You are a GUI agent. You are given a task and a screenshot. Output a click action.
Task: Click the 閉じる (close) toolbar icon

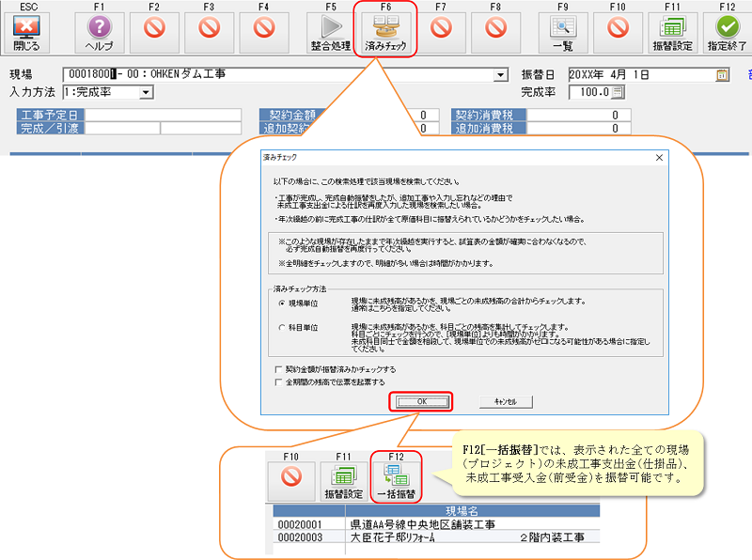point(27,34)
